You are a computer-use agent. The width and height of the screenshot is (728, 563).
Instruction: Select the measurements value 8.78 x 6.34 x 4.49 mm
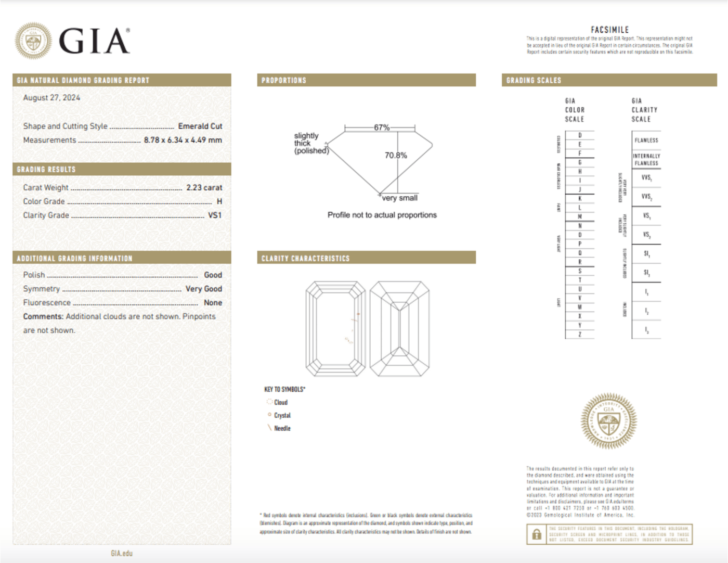[x=183, y=140]
